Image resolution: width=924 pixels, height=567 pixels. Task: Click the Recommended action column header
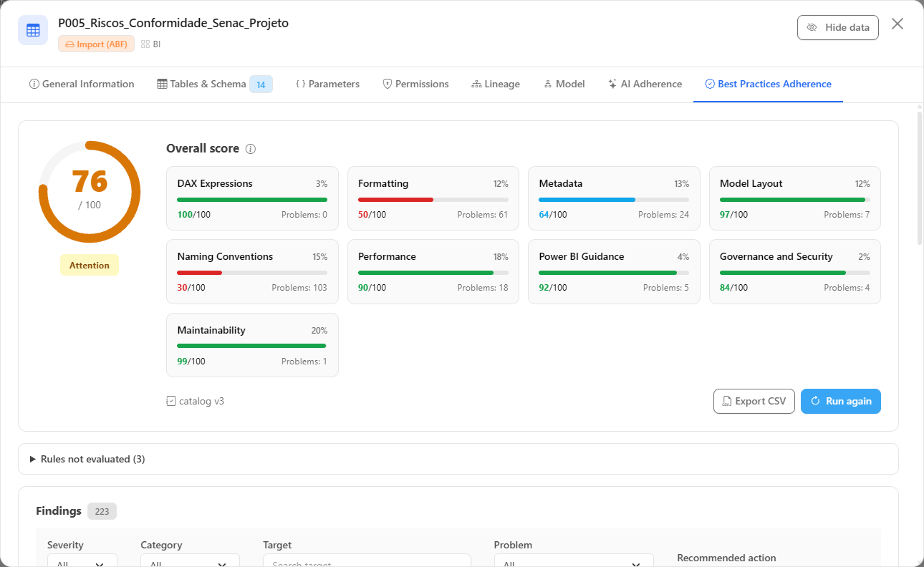[726, 558]
